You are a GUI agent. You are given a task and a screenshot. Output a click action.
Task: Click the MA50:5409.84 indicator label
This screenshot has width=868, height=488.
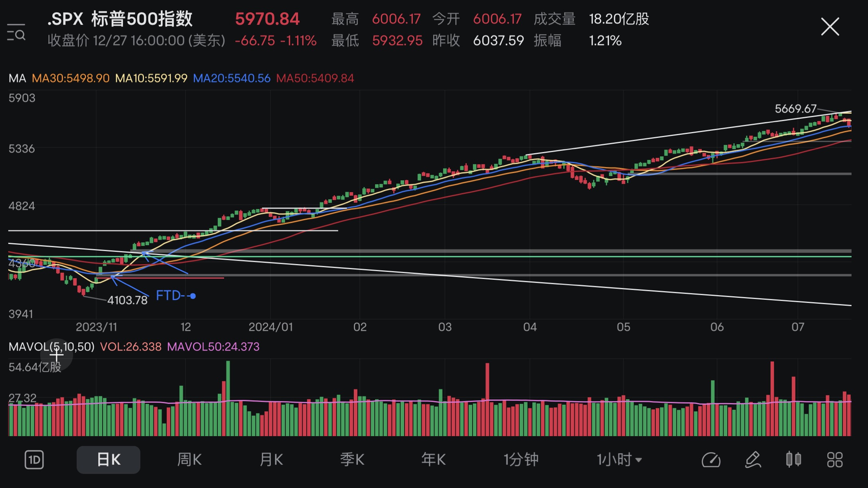pyautogui.click(x=315, y=78)
